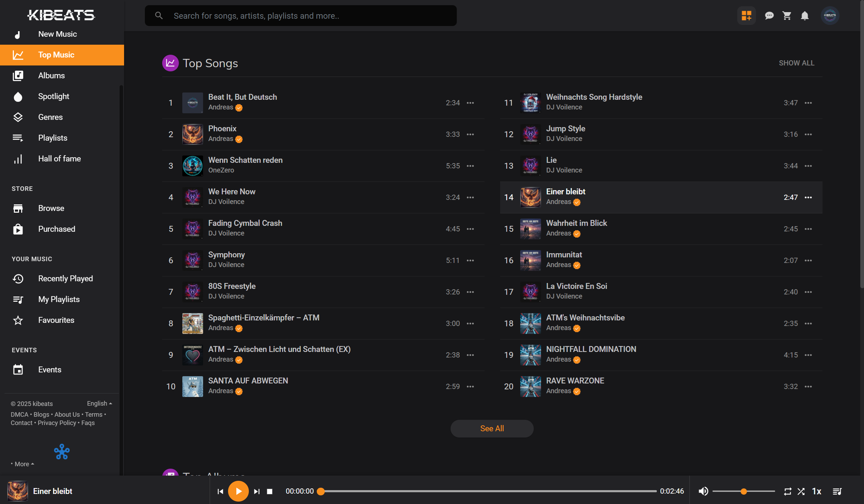Click SHOW ALL for Top Songs
The image size is (864, 504).
point(796,63)
